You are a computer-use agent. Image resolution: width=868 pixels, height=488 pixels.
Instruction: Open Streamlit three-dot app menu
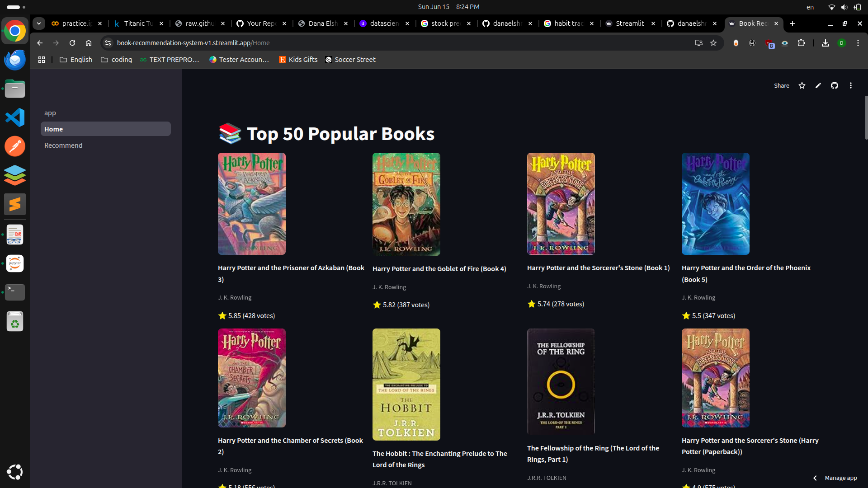click(x=850, y=85)
